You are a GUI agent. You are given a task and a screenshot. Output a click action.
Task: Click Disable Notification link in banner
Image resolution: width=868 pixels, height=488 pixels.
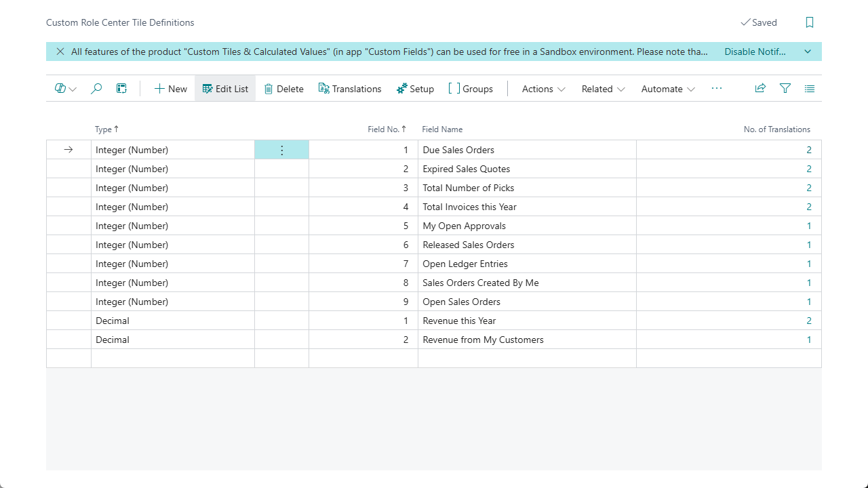(755, 52)
